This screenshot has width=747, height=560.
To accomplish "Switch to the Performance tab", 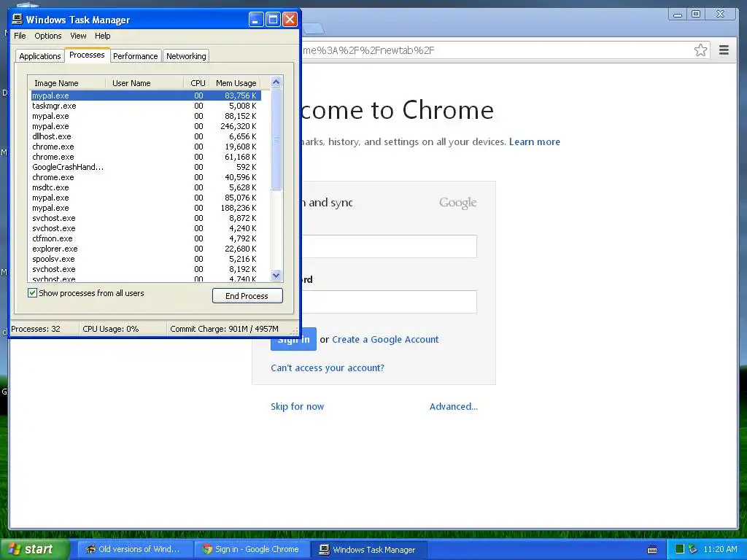I will coord(135,55).
